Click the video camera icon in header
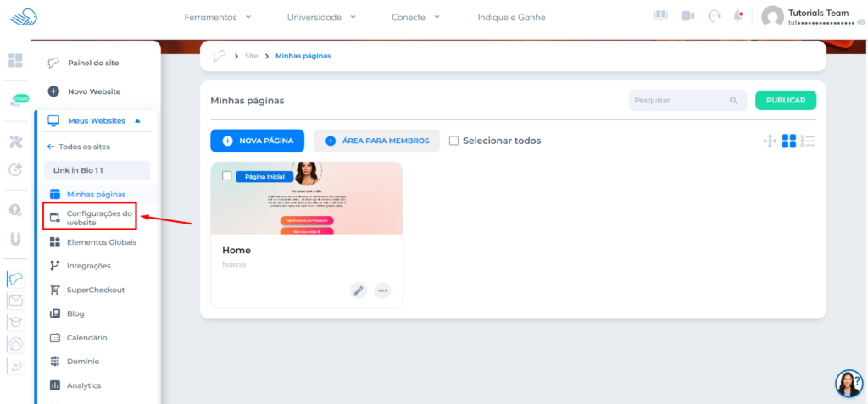Screen dimensions: 868x404 pyautogui.click(x=687, y=16)
